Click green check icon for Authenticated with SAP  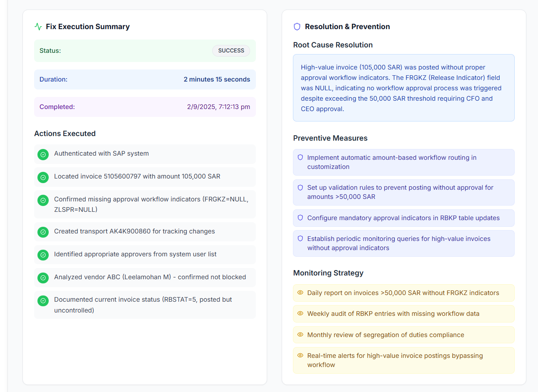(x=43, y=154)
